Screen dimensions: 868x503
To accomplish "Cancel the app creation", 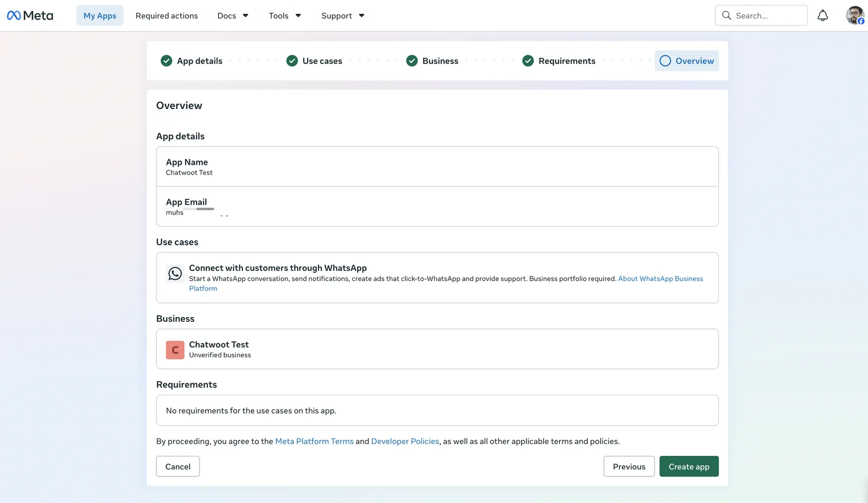I will (x=178, y=466).
